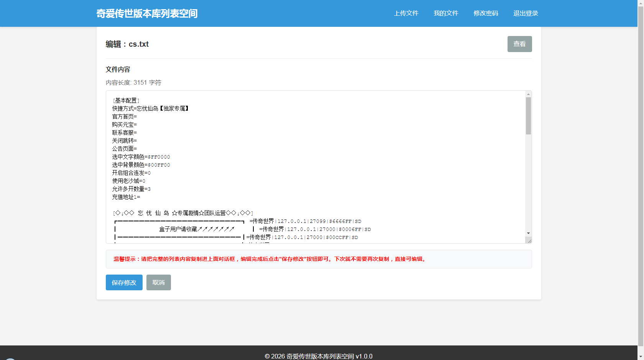This screenshot has width=644, height=360.
Task: Click the round icon at bottom-left corner
Action: [10, 358]
